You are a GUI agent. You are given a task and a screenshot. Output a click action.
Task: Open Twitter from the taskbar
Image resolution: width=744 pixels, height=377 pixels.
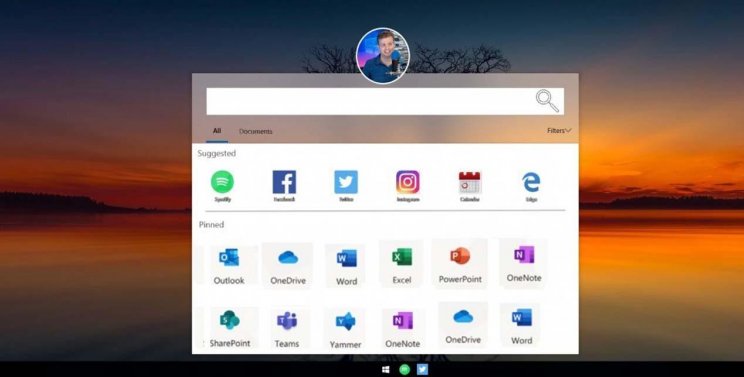tap(422, 369)
